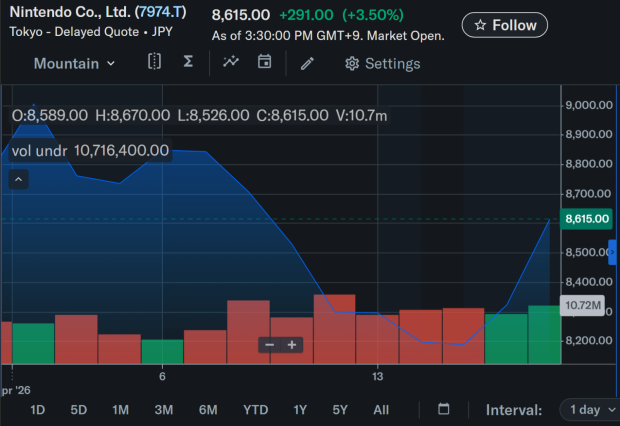The width and height of the screenshot is (620, 426).
Task: Click the comparison columns icon in toolbar
Action: (x=154, y=62)
